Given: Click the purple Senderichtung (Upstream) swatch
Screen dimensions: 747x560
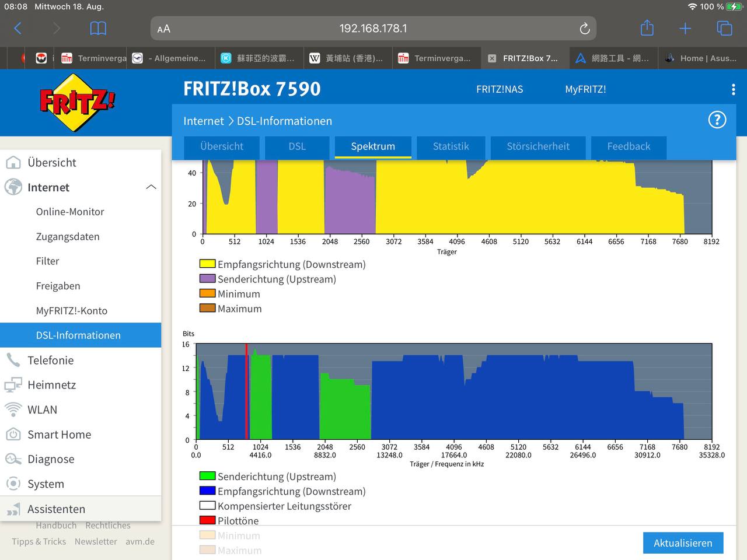Looking at the screenshot, I should (208, 279).
